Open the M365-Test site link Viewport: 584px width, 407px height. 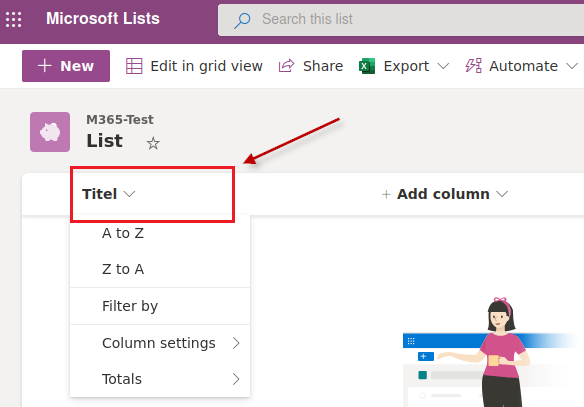tap(120, 120)
